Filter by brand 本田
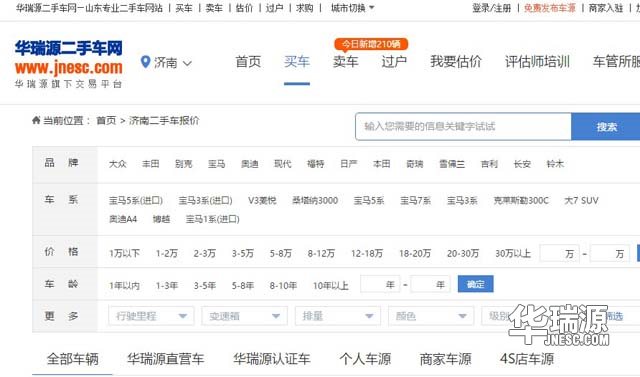The image size is (640, 377). (x=382, y=164)
